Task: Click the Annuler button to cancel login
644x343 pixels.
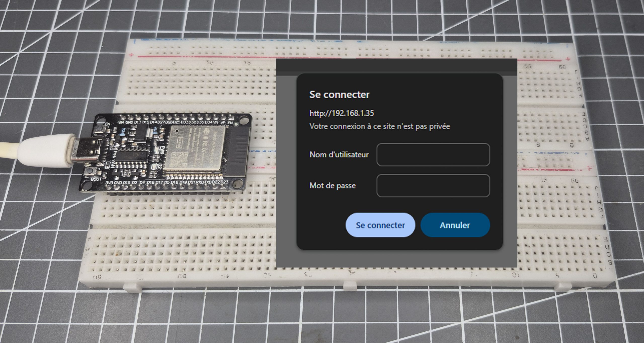Action: pyautogui.click(x=455, y=225)
